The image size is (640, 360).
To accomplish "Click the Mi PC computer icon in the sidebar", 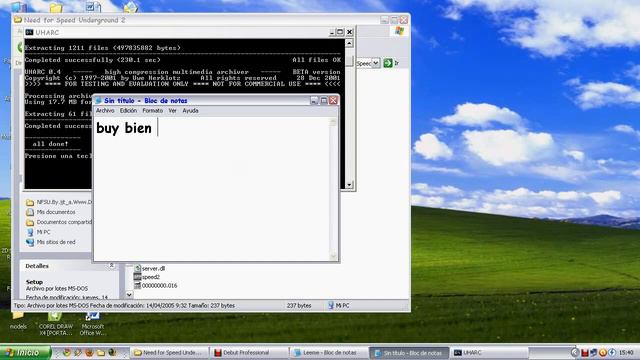I will tap(30, 232).
